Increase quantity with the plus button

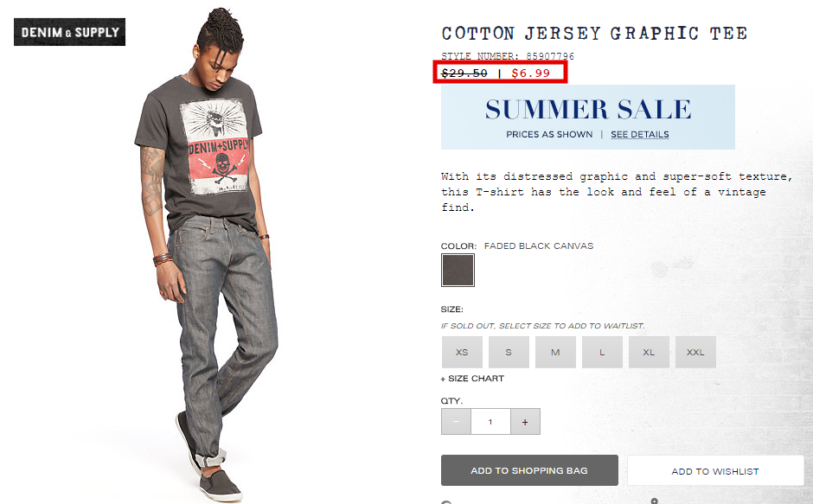tap(525, 422)
